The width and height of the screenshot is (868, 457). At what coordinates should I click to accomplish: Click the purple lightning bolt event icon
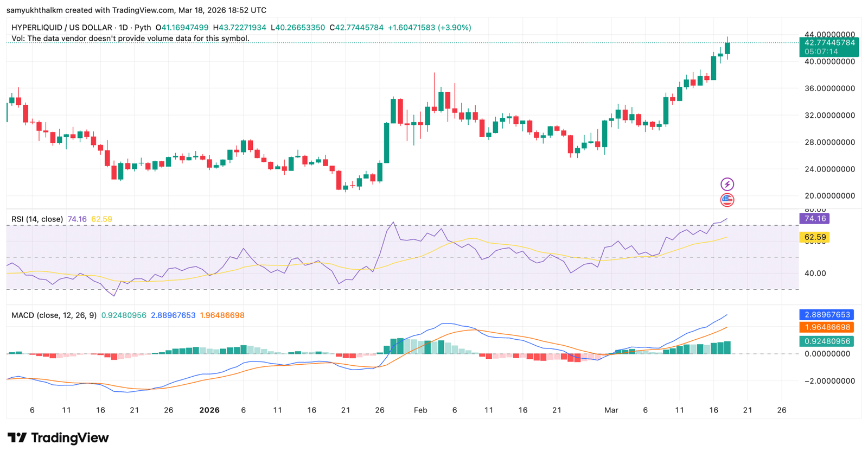pyautogui.click(x=727, y=185)
